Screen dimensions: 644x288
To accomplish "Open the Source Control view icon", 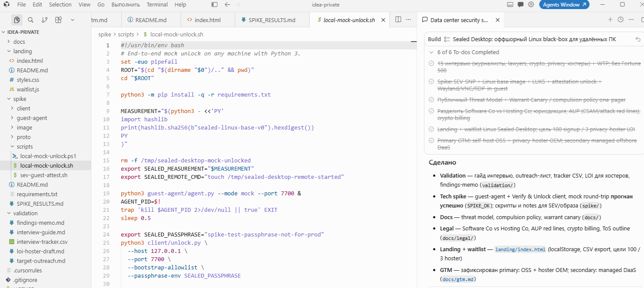I will (45, 20).
